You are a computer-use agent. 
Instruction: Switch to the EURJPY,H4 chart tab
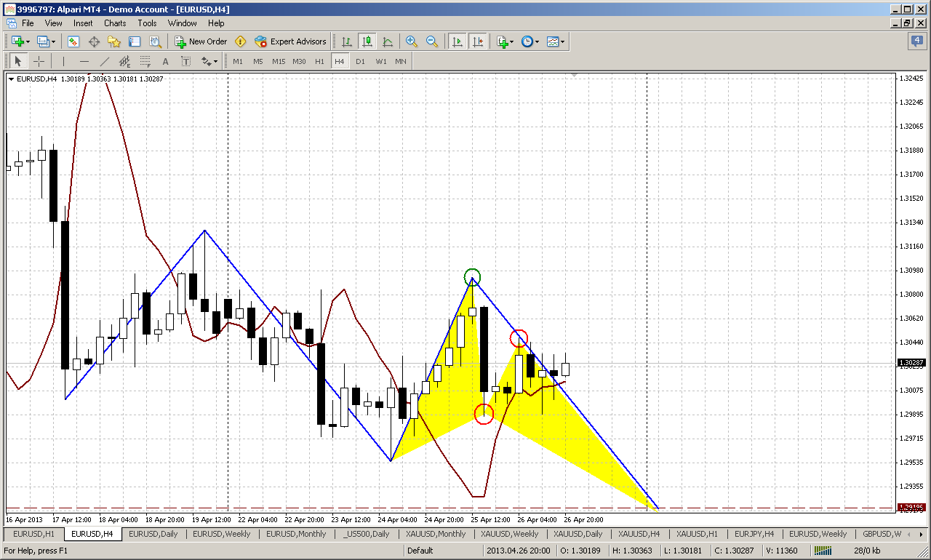(754, 534)
